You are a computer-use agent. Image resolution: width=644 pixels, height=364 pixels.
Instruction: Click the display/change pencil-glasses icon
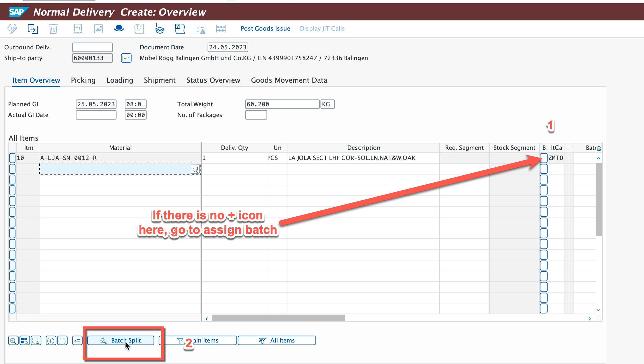(x=12, y=28)
